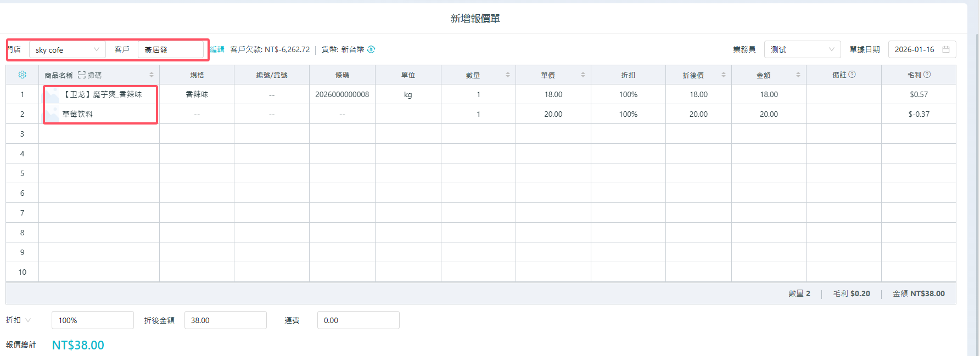The width and height of the screenshot is (980, 356).
Task: Click the product thumbnail of 魔芋爽_香辣味
Action: click(53, 95)
